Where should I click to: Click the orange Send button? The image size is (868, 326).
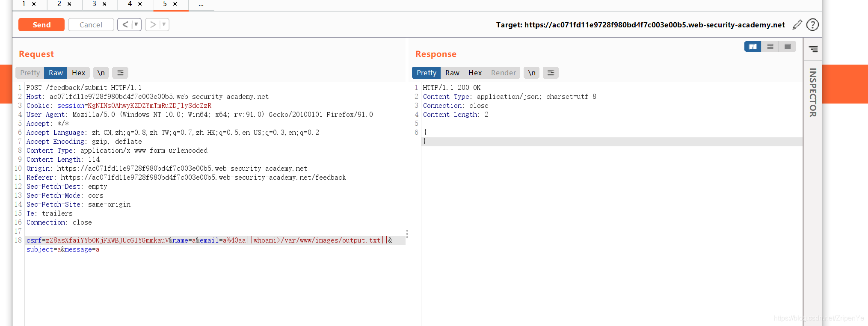[x=41, y=25]
